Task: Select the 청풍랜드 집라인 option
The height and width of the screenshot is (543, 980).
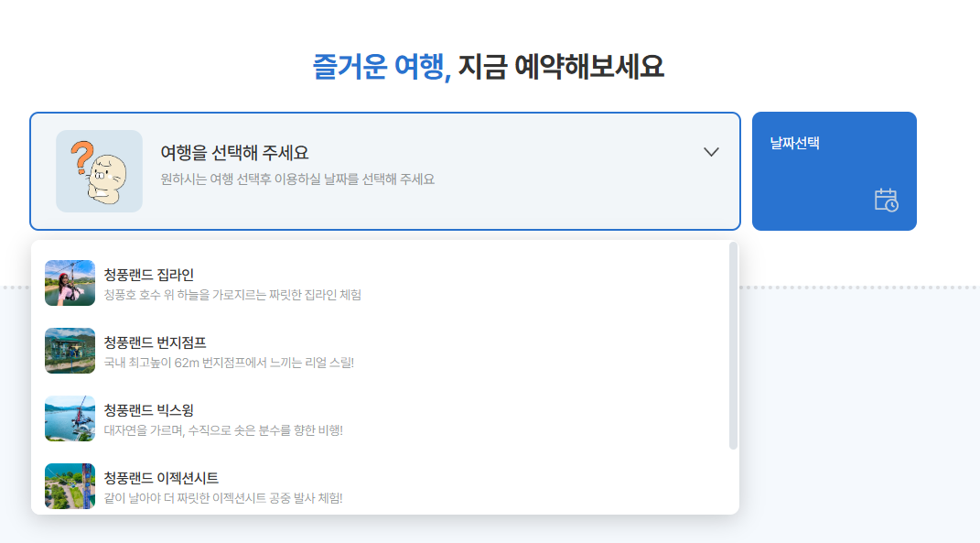Action: 149,275
